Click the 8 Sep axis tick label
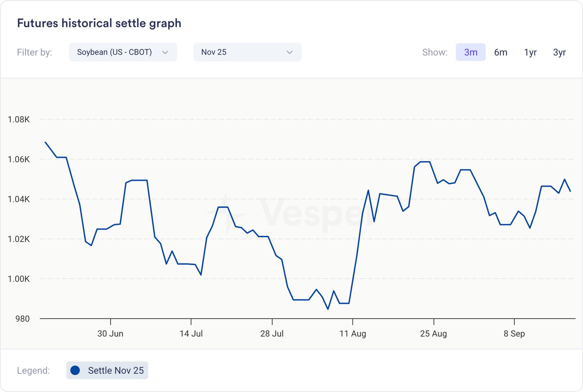The height and width of the screenshot is (392, 583). tap(514, 333)
